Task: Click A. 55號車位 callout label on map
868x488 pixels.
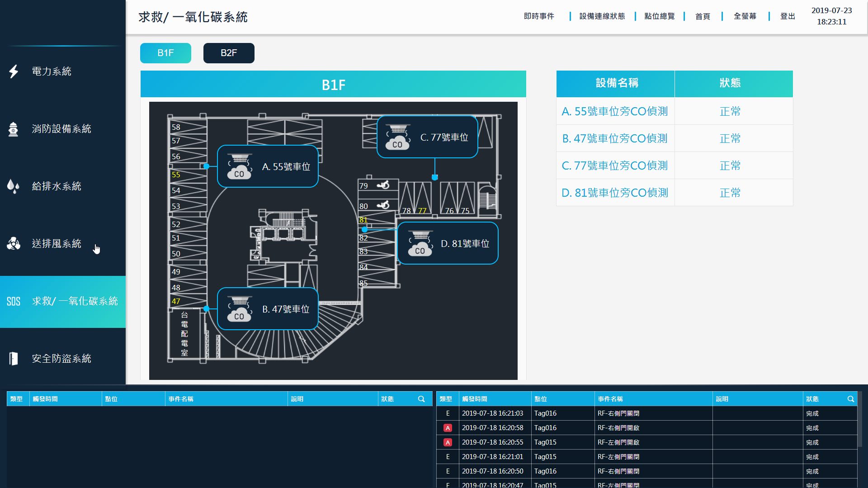Action: tap(286, 167)
